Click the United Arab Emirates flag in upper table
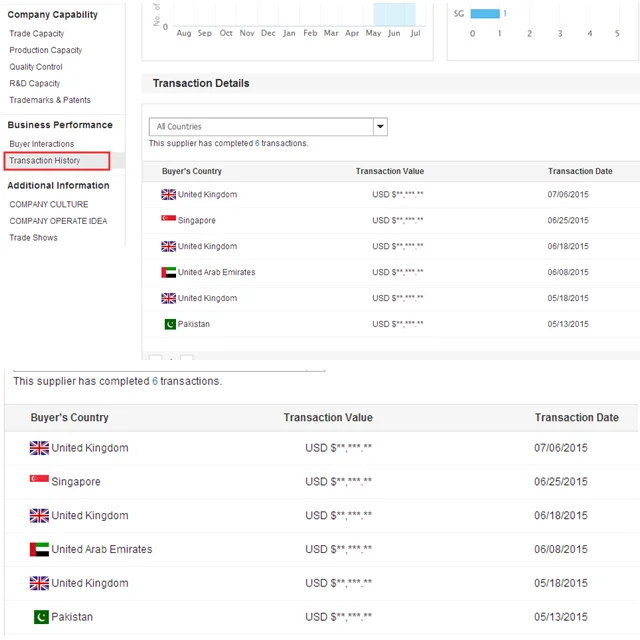Viewport: 640px width, 640px height. (168, 272)
